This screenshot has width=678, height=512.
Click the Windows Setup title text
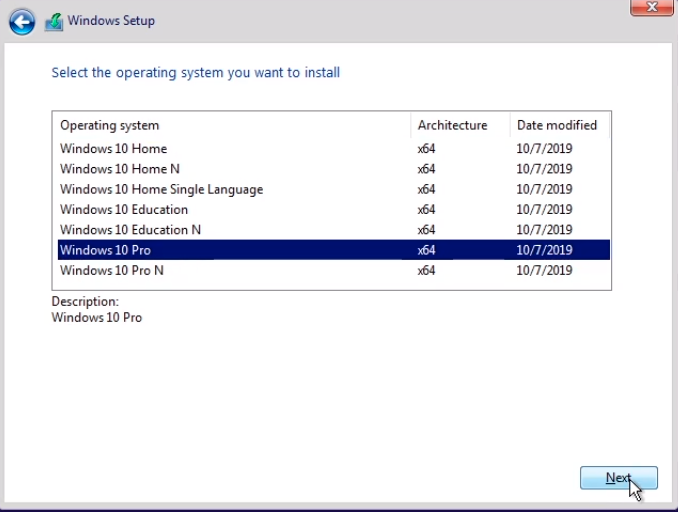coord(111,21)
